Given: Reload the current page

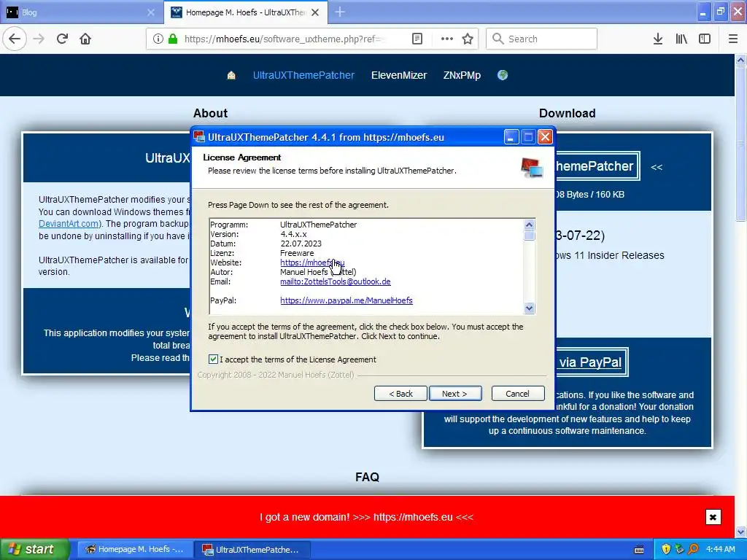Looking at the screenshot, I should [x=62, y=39].
